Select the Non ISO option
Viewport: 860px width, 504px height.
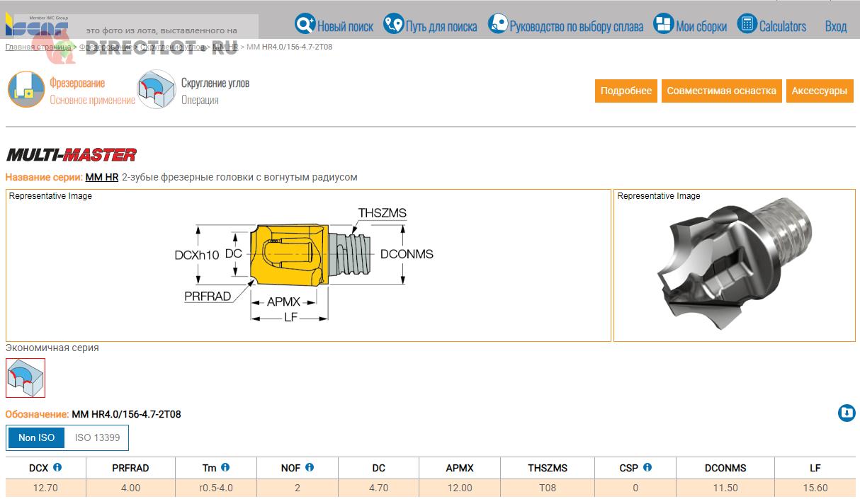[x=36, y=437]
